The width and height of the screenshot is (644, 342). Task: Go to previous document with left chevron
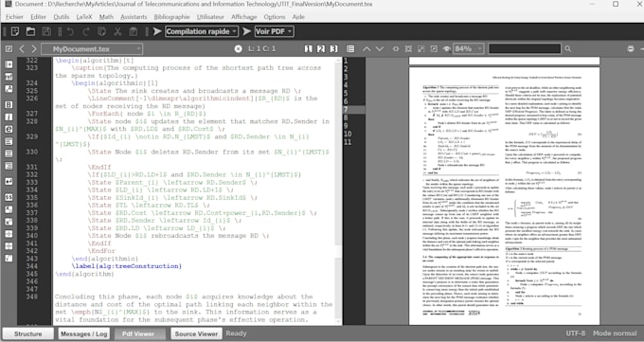(x=22, y=49)
